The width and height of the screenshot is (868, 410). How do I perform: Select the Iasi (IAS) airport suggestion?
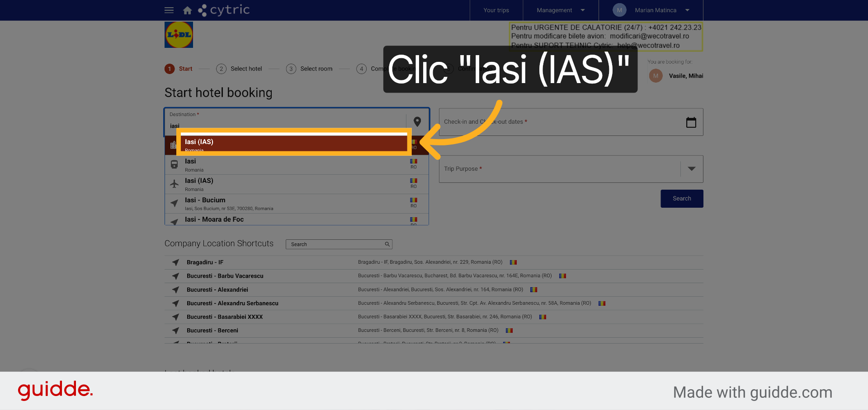click(x=297, y=184)
